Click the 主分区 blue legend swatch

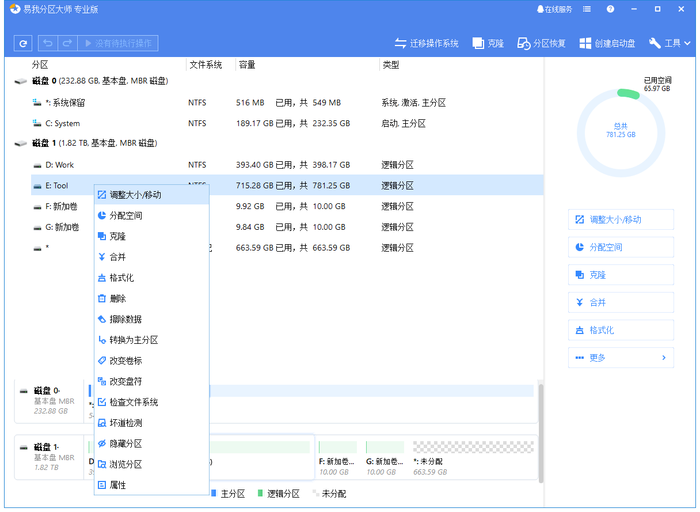click(x=213, y=493)
